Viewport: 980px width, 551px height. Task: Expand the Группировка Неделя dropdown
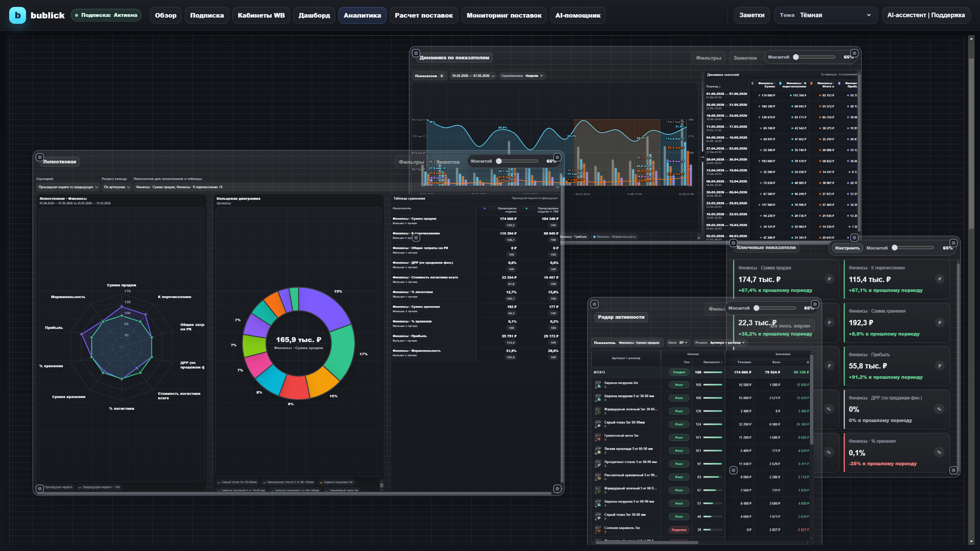pos(522,76)
